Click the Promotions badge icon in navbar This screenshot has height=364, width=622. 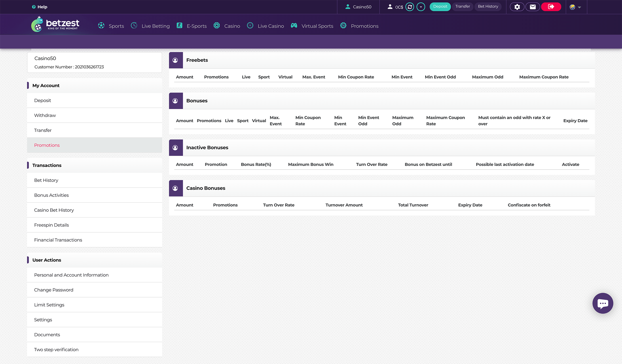point(343,26)
